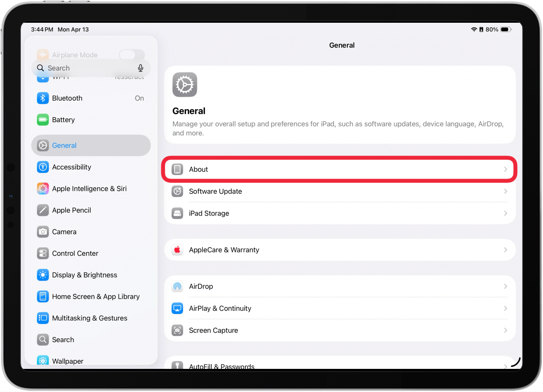
Task: Click the Multitasking & Gestures icon
Action: point(43,318)
